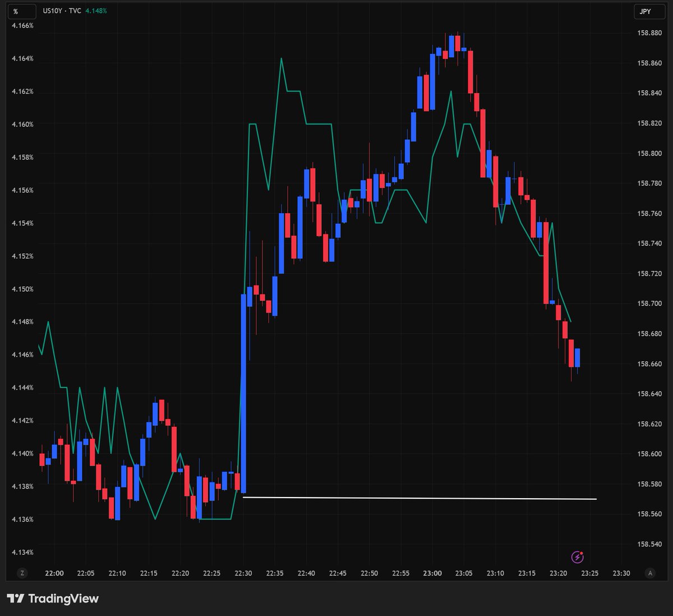
Task: Click the 158.540 price scale label
Action: click(649, 544)
